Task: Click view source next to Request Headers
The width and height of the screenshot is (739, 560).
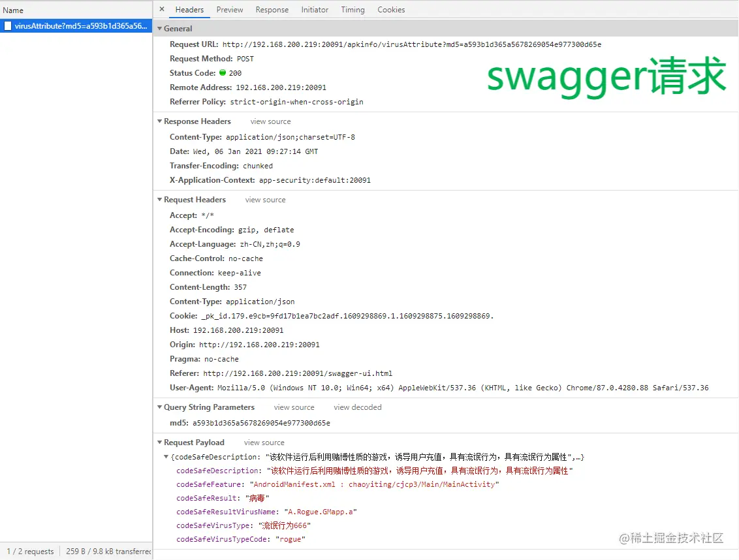Action: pos(265,200)
